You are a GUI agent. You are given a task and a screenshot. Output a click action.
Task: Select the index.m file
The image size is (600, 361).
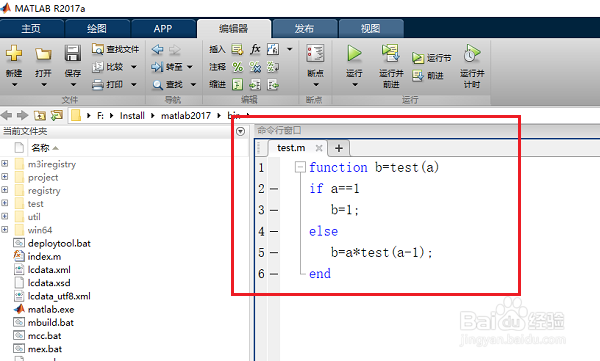pyautogui.click(x=44, y=256)
